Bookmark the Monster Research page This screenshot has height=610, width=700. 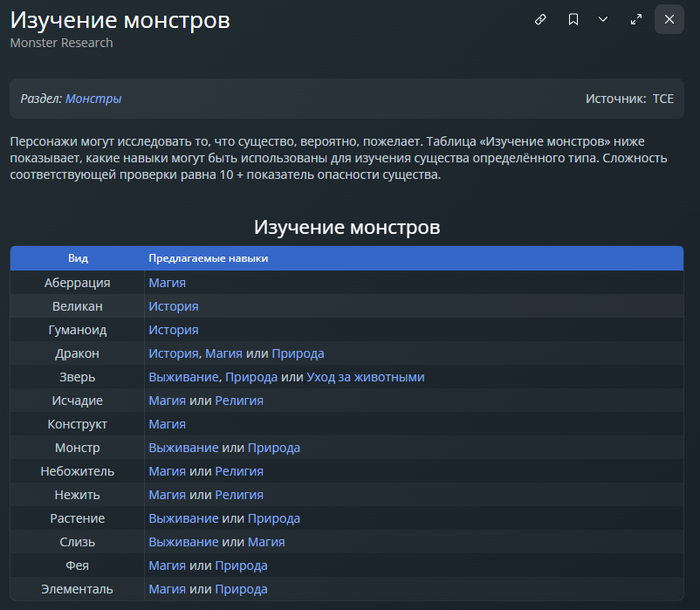[x=573, y=19]
